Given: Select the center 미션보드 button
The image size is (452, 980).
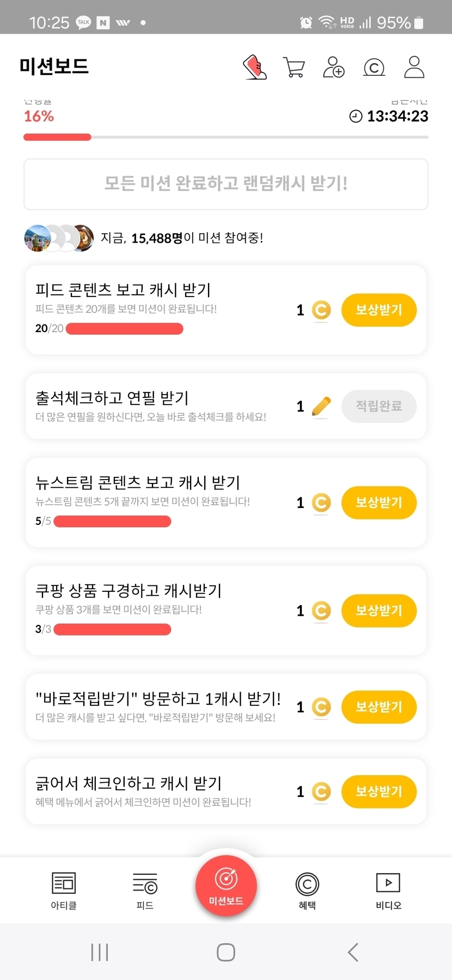Looking at the screenshot, I should click(226, 886).
